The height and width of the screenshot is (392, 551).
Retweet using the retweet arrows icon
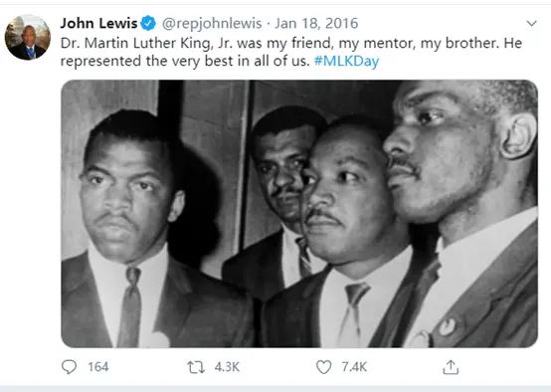pyautogui.click(x=196, y=367)
